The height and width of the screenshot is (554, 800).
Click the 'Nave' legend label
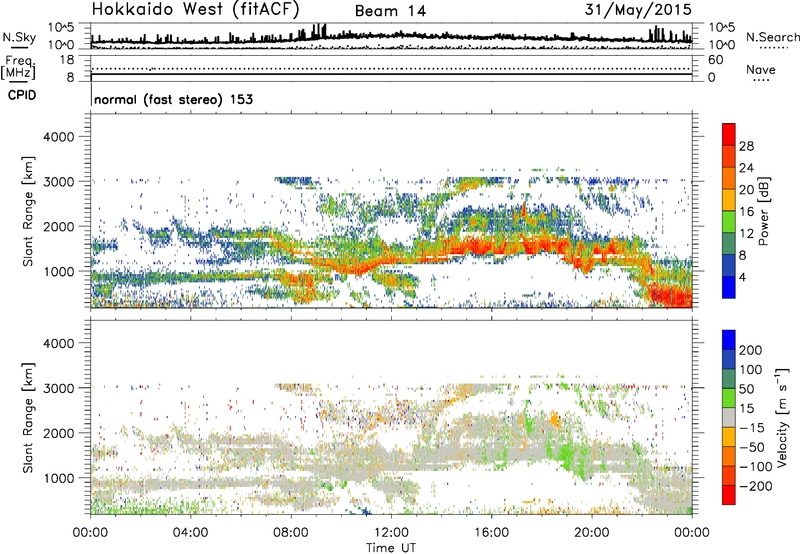[761, 70]
